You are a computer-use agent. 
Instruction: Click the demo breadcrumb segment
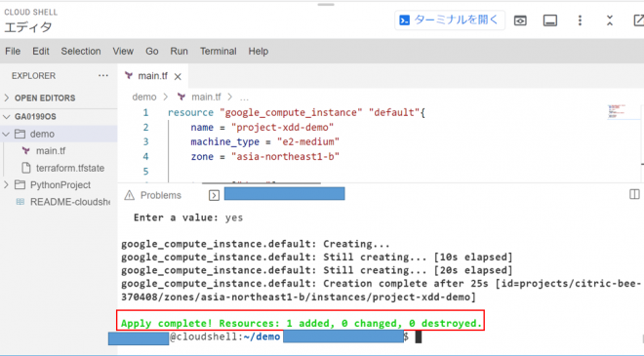coord(144,97)
